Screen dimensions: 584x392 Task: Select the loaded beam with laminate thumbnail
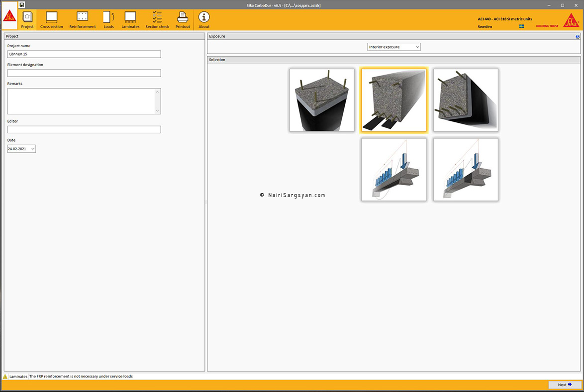click(x=393, y=170)
